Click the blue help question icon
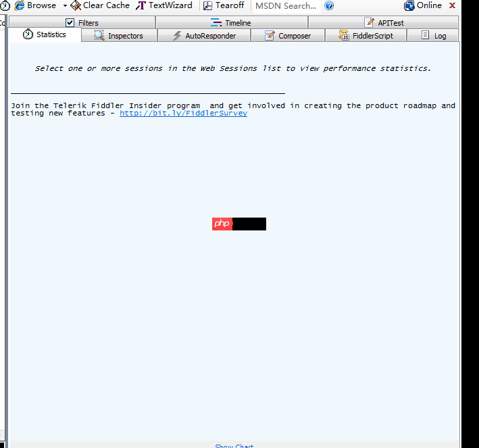479x448 pixels. (329, 5)
